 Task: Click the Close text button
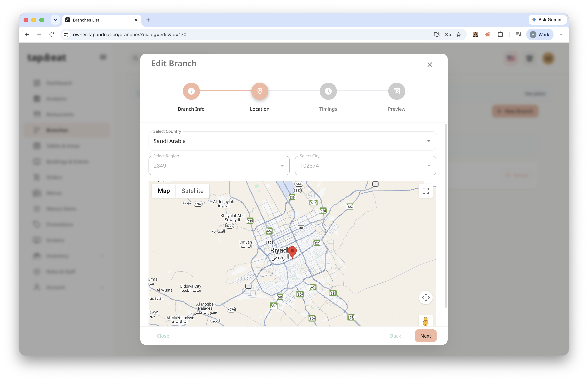(163, 336)
